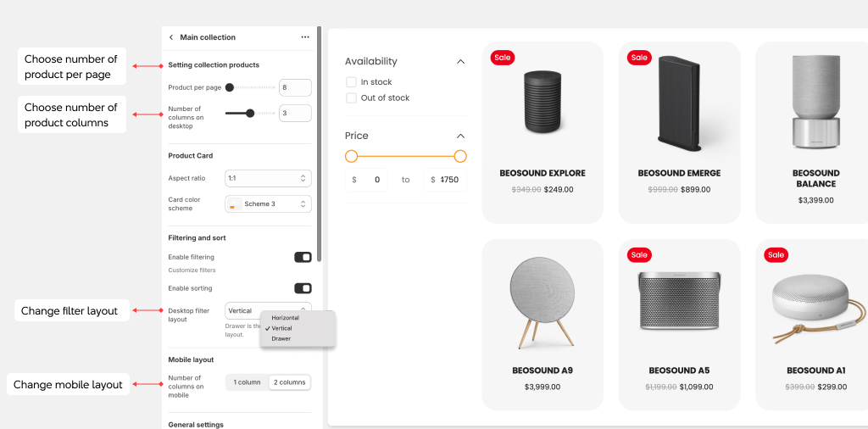Click the columns on desktop value field
This screenshot has width=868, height=429.
click(295, 113)
